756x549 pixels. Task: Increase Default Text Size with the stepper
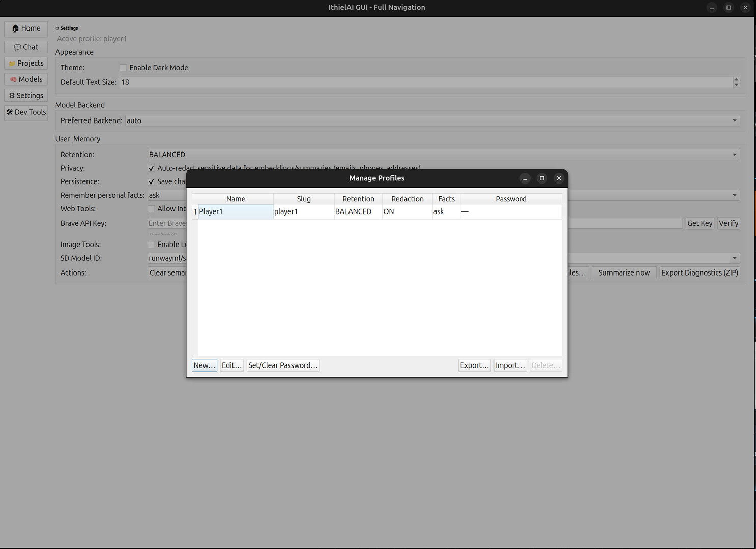(736, 79)
